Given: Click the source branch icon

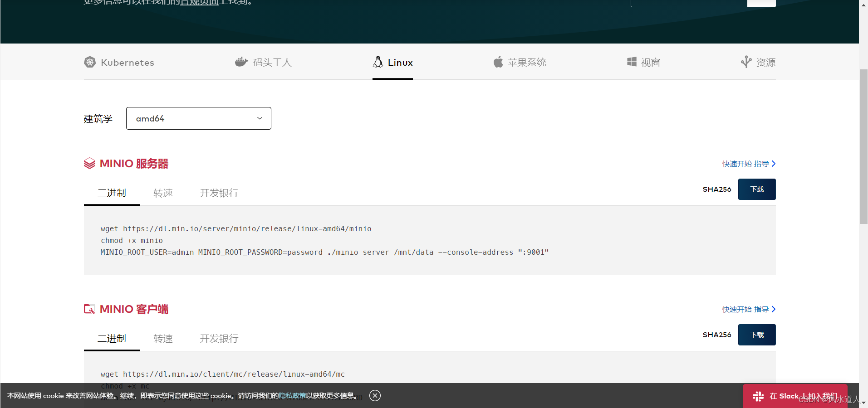Looking at the screenshot, I should coord(746,62).
